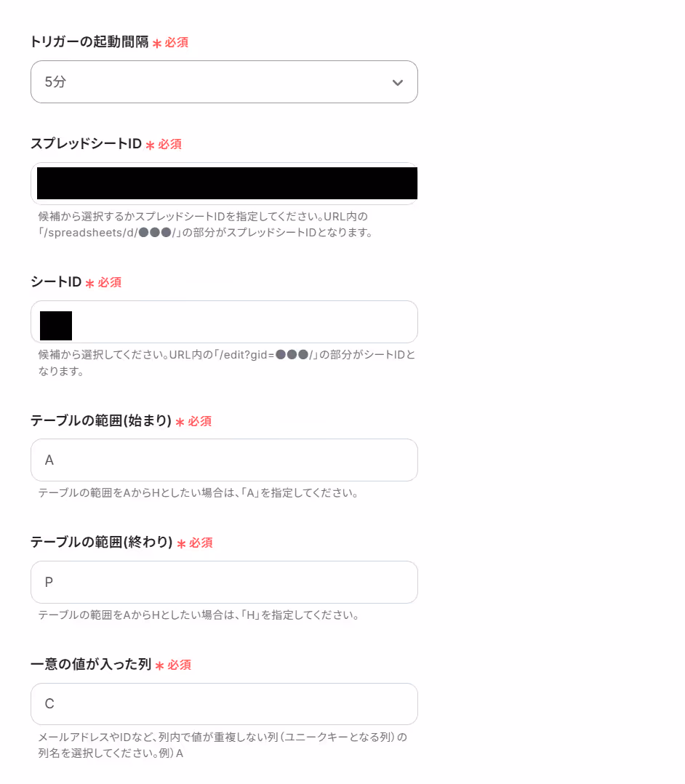This screenshot has height=784, width=685.
Task: Select the スプレッドシートID input field
Action: click(x=224, y=183)
